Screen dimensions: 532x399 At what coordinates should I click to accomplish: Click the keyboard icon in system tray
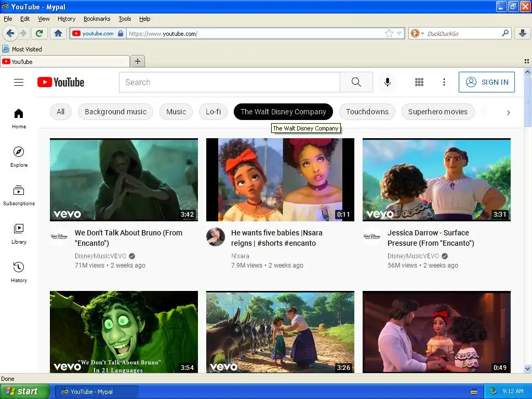[x=474, y=392]
